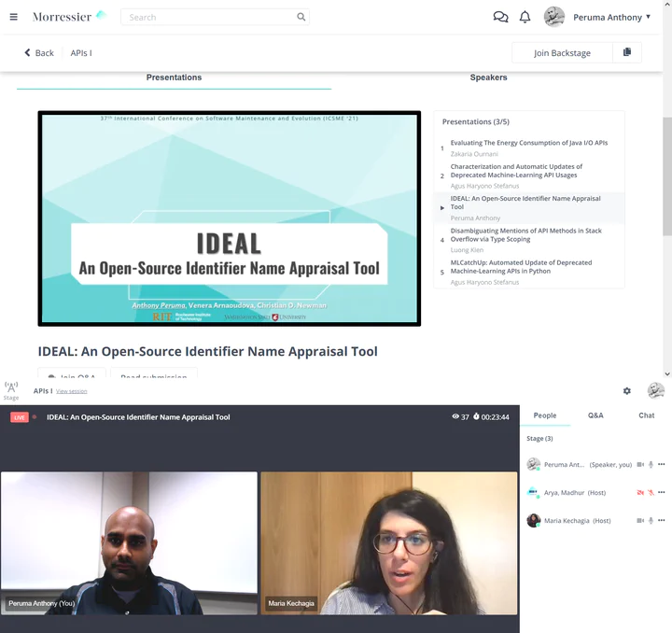This screenshot has height=633, width=672.
Task: Switch to the Q&A tab
Action: 595,415
